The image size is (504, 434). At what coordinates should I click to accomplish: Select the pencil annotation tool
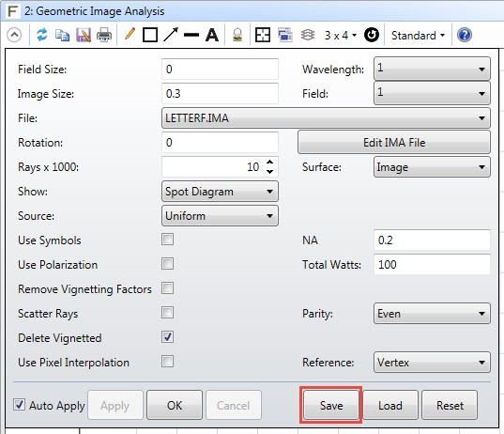[130, 34]
